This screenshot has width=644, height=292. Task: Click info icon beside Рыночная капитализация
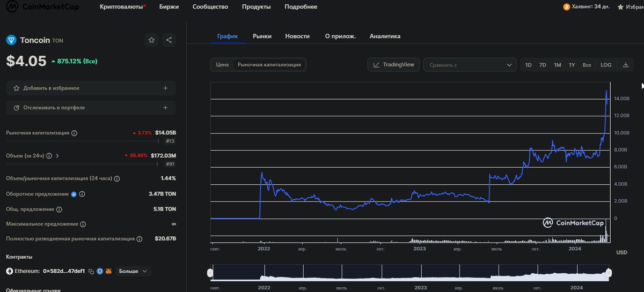click(x=74, y=133)
